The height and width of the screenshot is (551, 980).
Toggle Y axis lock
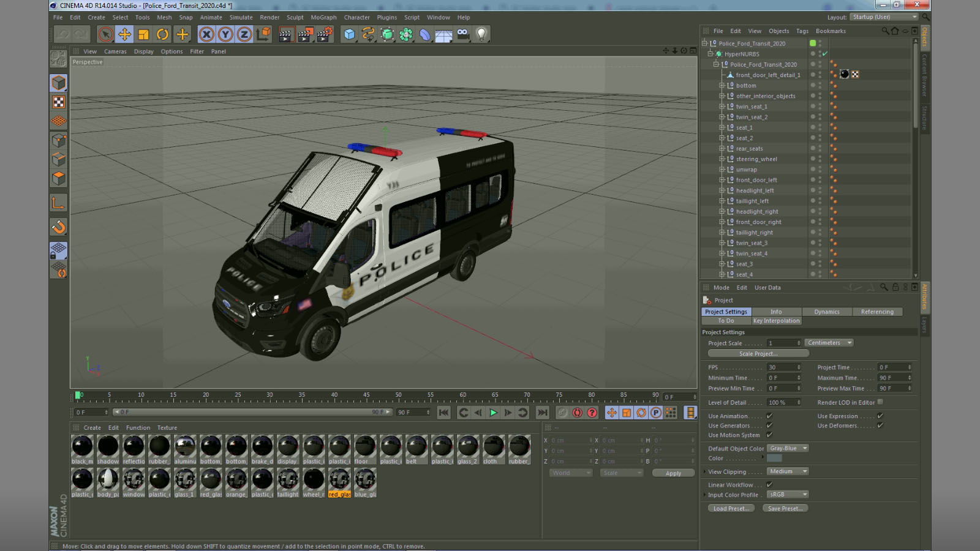pyautogui.click(x=225, y=34)
